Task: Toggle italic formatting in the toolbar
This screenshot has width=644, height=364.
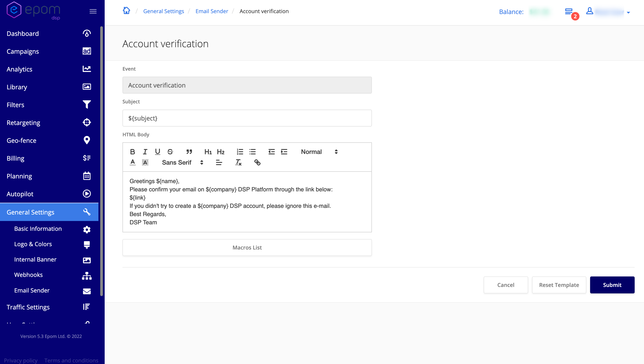Action: tap(145, 152)
